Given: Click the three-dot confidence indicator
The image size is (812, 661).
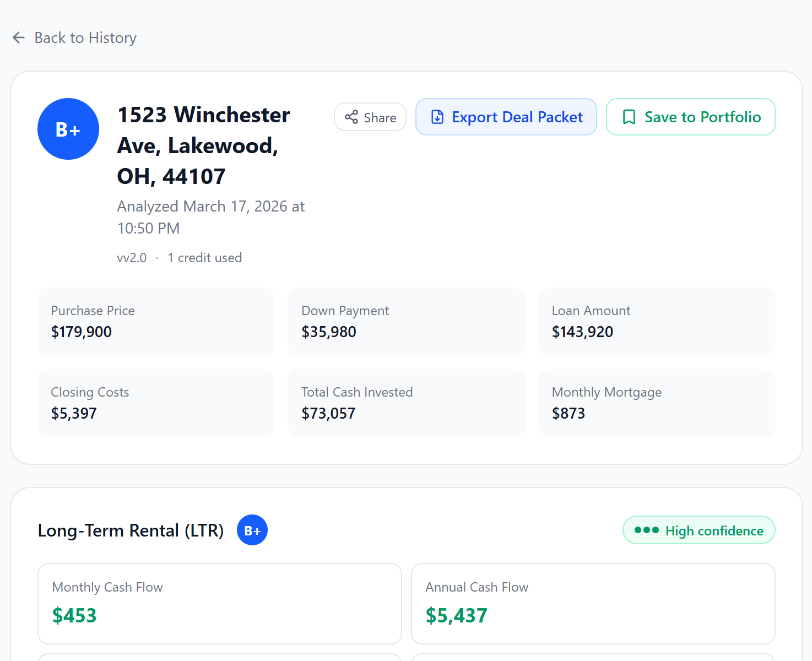Looking at the screenshot, I should pos(646,530).
